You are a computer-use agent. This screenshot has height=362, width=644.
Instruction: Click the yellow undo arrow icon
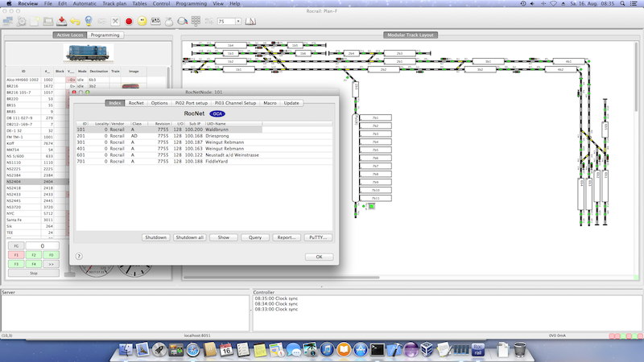(75, 22)
